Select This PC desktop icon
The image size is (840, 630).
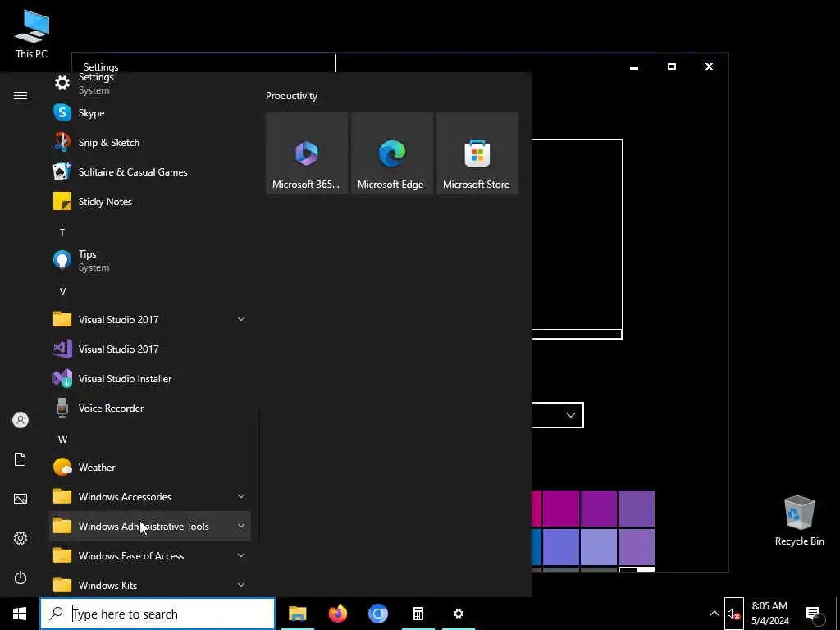[x=32, y=34]
